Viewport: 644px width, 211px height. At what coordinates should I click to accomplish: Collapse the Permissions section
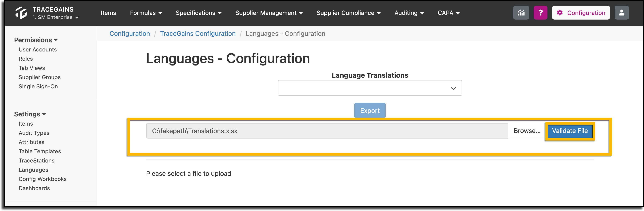[36, 40]
